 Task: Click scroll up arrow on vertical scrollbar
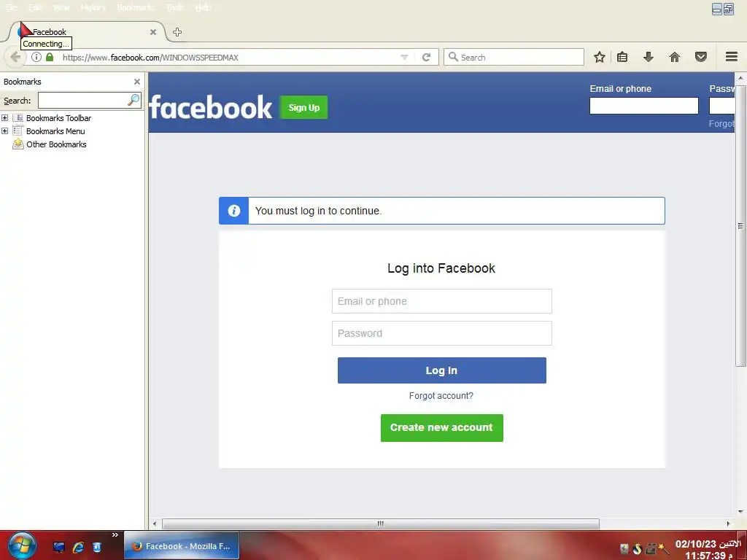pos(740,78)
